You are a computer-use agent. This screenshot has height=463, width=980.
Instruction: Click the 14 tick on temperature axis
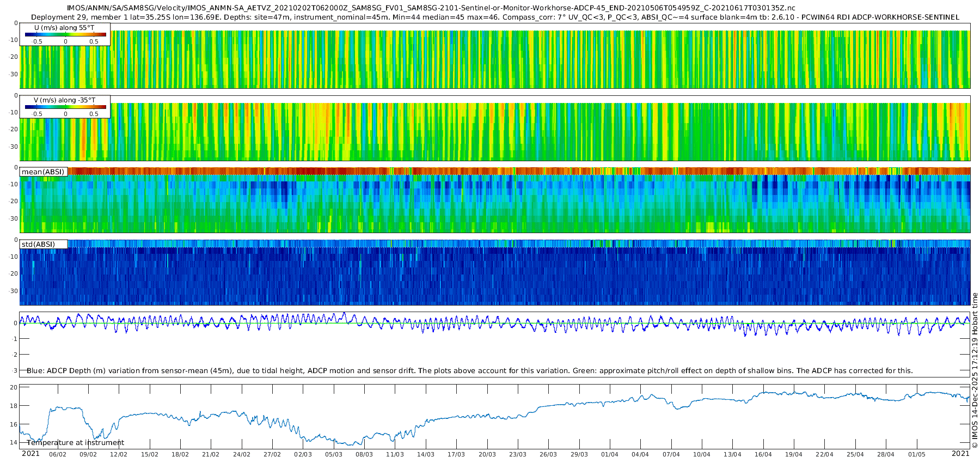(x=14, y=442)
